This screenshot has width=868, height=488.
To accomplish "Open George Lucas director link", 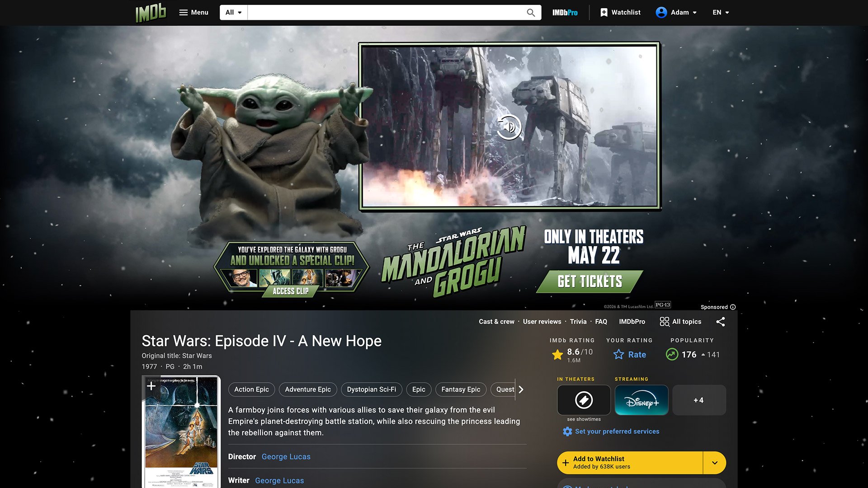I will pos(286,457).
